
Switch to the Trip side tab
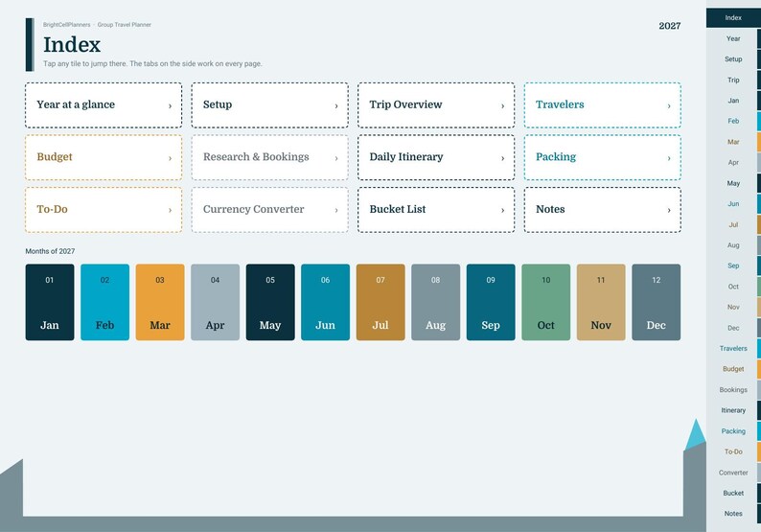point(733,81)
